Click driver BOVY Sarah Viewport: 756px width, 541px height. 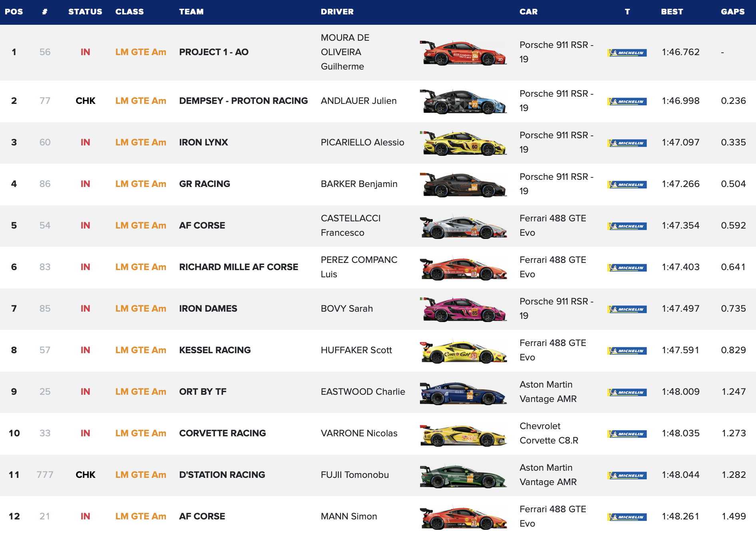[347, 308]
